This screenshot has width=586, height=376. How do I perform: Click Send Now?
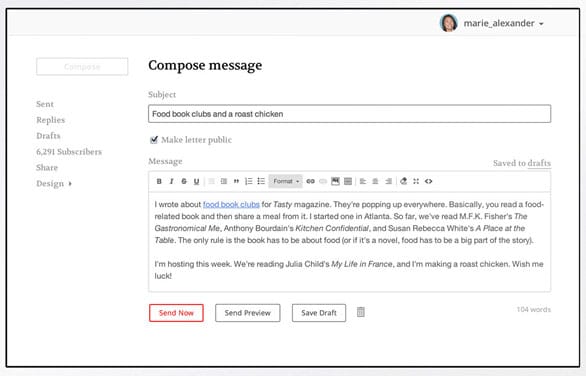pyautogui.click(x=176, y=313)
